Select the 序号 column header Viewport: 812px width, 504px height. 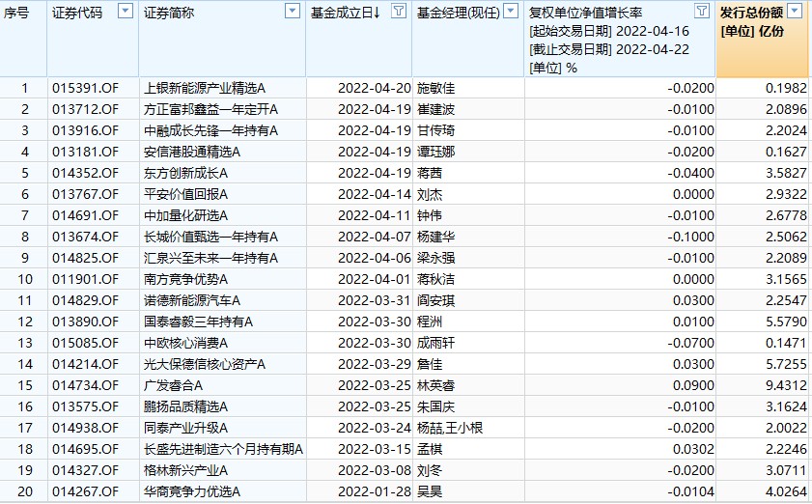click(x=16, y=13)
